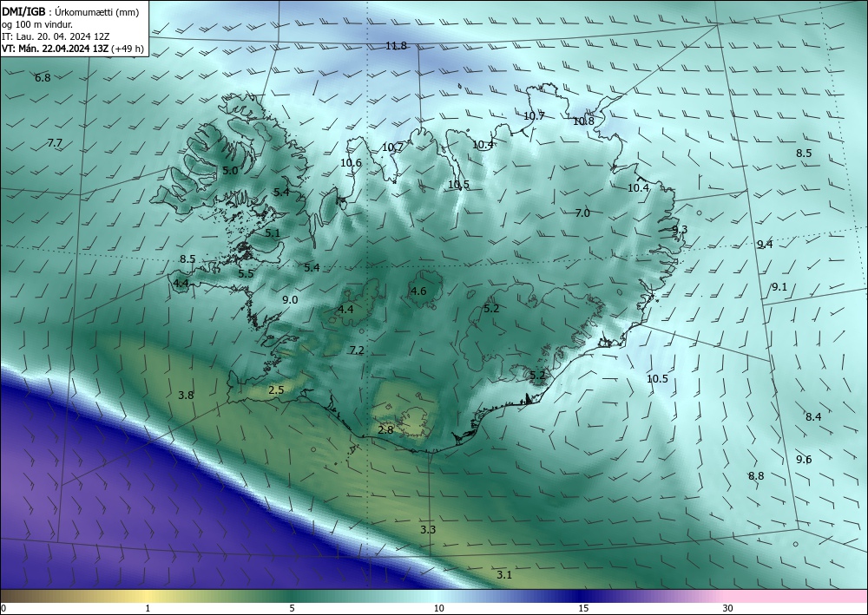Click the 3.1 value on the map
Viewport: 868px width, 615px height.
[503, 575]
